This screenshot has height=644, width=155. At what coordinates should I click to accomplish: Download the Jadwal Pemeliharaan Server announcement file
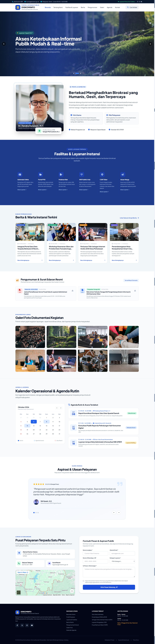(72, 291)
